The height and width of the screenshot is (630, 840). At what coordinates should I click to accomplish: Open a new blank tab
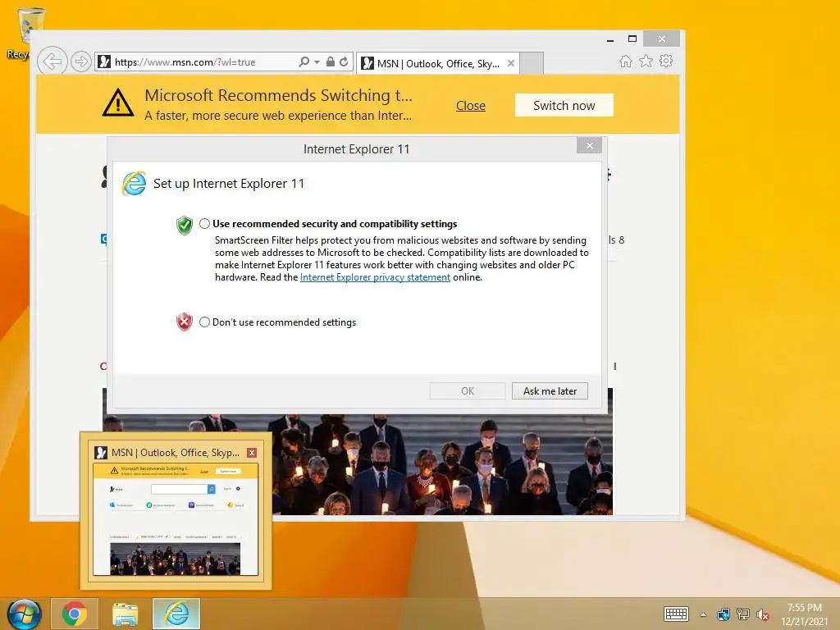pyautogui.click(x=532, y=63)
